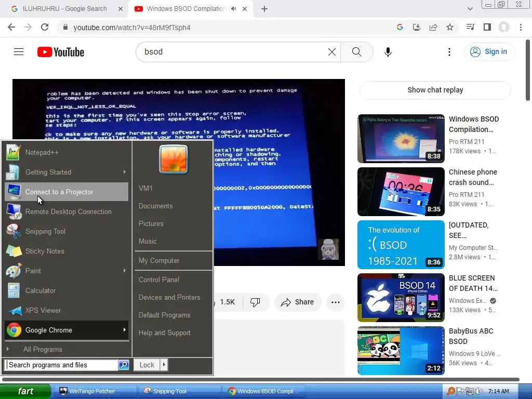The width and height of the screenshot is (532, 399).
Task: Bookmark this page with the star icon
Action: point(450,27)
